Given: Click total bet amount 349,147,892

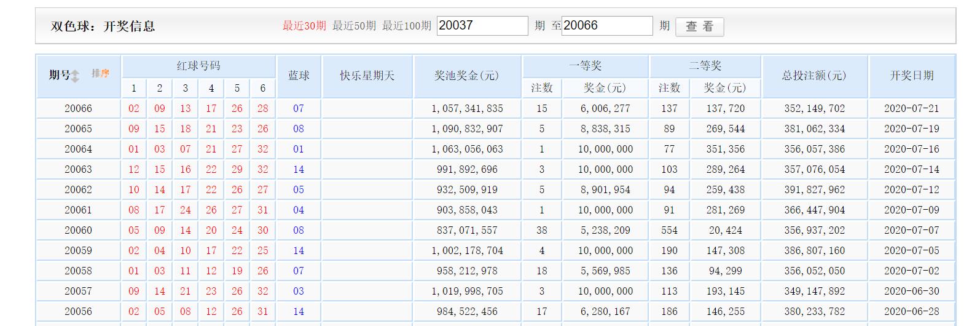Looking at the screenshot, I should (x=815, y=291).
